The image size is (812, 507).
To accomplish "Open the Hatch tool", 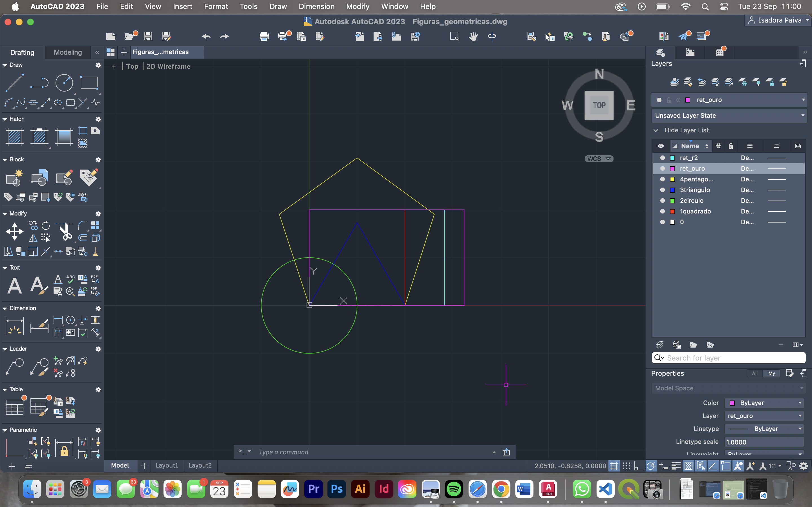I will tap(14, 137).
